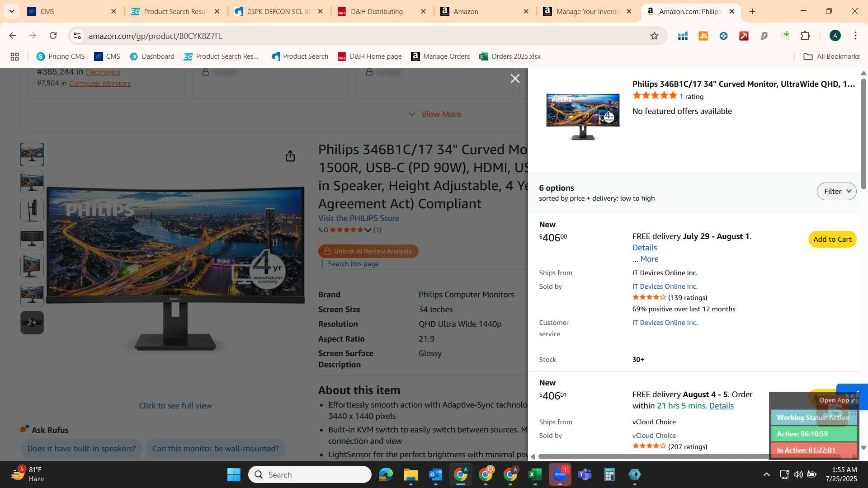Screen dimensions: 868x488
Task: Close the offers side panel X
Action: (x=515, y=79)
